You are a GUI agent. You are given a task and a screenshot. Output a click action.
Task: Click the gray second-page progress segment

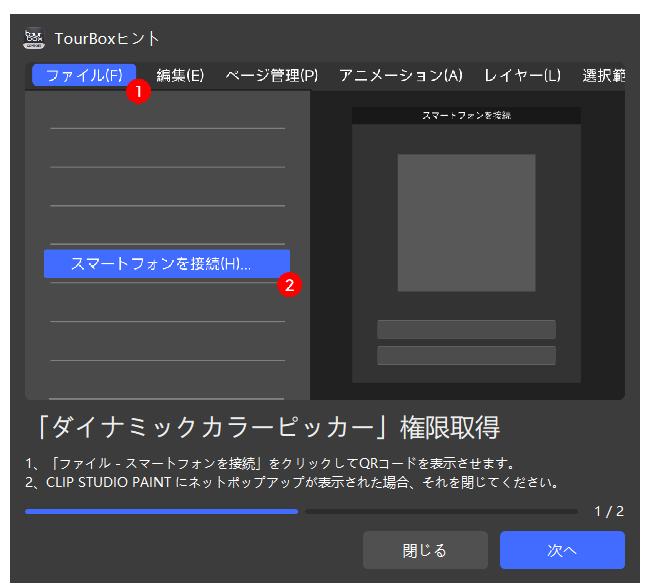441,511
